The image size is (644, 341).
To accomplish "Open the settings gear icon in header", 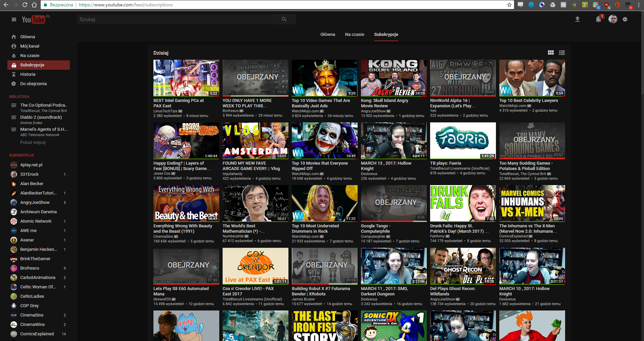I will pyautogui.click(x=625, y=19).
